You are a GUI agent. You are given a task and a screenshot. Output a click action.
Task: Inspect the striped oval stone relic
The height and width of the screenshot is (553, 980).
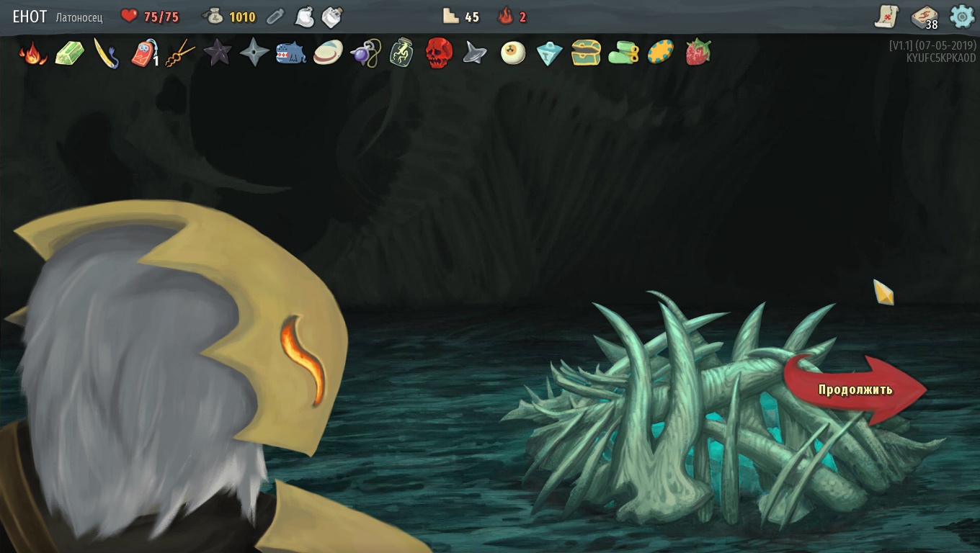point(329,53)
